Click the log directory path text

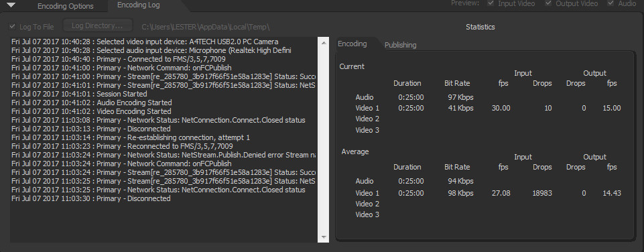(x=205, y=27)
